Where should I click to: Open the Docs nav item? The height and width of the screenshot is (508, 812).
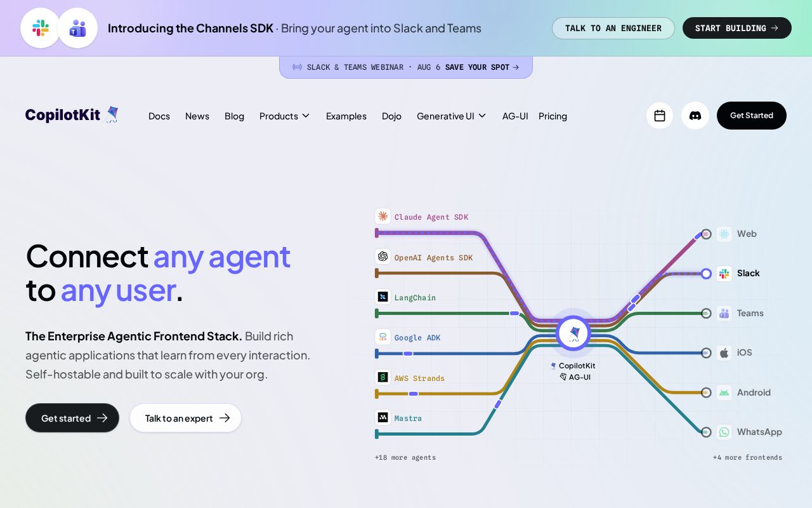tap(159, 116)
